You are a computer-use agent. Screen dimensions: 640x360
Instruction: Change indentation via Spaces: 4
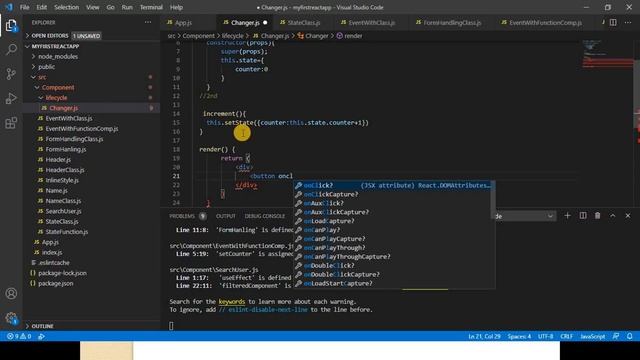click(519, 336)
